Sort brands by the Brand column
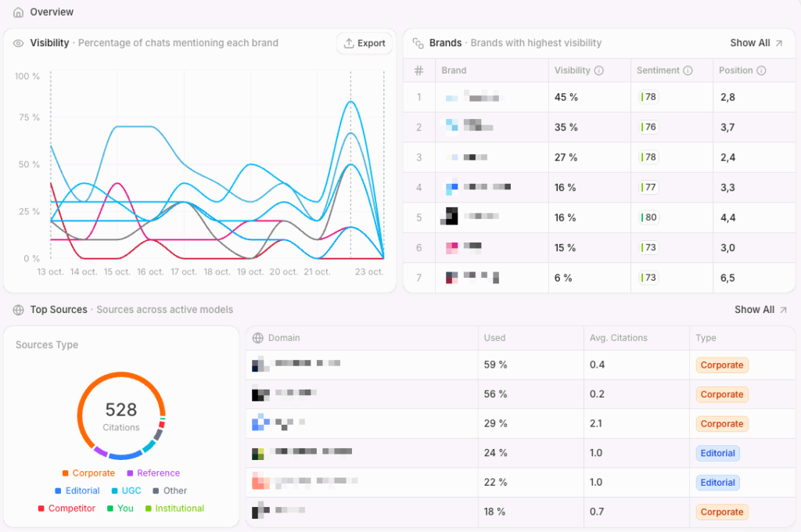This screenshot has height=532, width=801. click(x=454, y=70)
